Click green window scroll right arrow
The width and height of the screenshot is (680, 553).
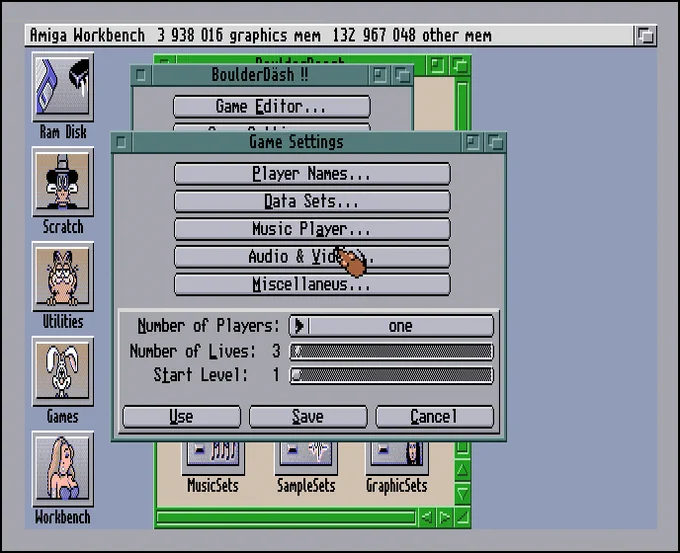[x=445, y=517]
